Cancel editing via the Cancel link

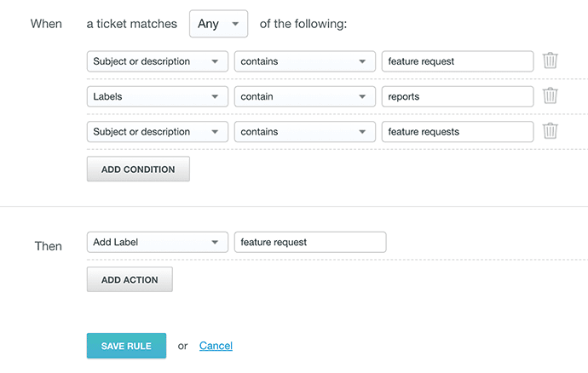tap(216, 346)
